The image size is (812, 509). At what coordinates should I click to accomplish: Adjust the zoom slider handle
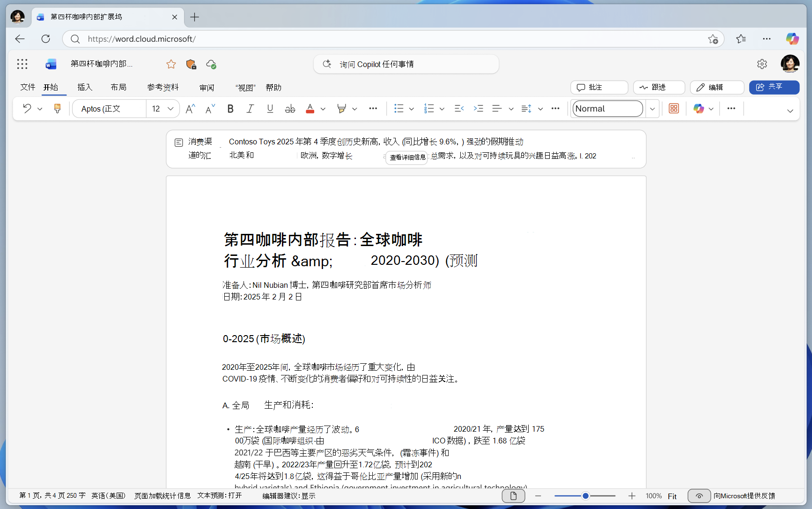coord(585,496)
